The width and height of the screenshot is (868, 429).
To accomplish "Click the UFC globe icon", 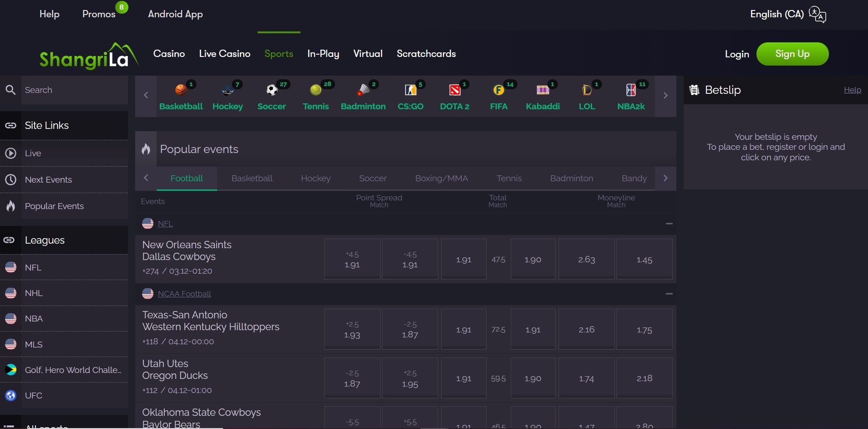I will (x=10, y=395).
